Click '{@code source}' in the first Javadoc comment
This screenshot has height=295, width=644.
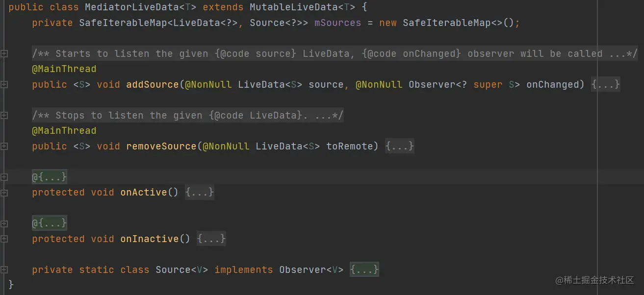pyautogui.click(x=256, y=54)
